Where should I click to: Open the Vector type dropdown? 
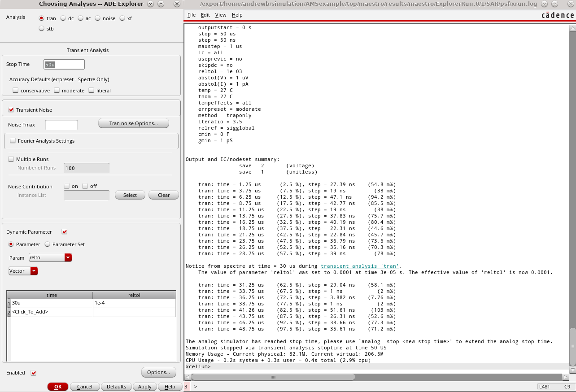point(23,271)
